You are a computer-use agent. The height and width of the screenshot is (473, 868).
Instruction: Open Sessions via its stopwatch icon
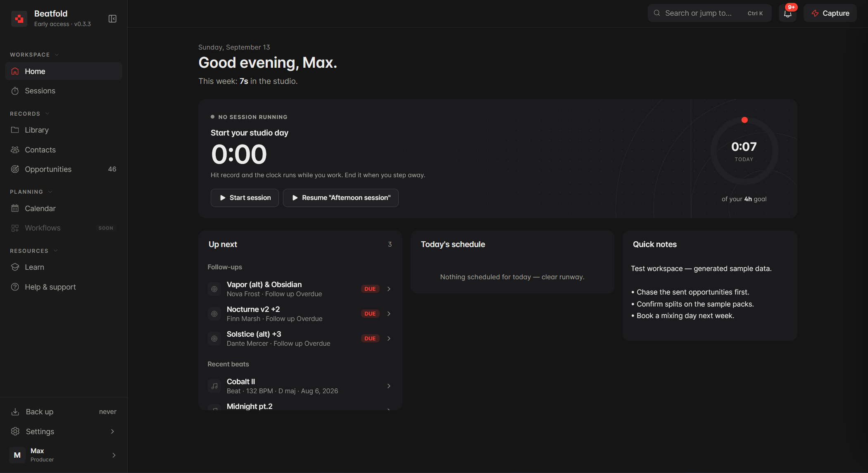pos(15,91)
